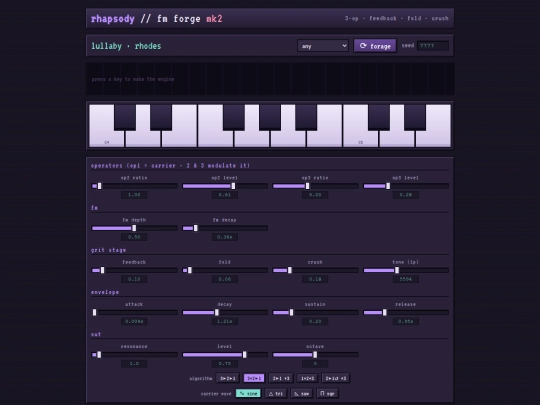Adjust the op3 level slider

point(406,186)
